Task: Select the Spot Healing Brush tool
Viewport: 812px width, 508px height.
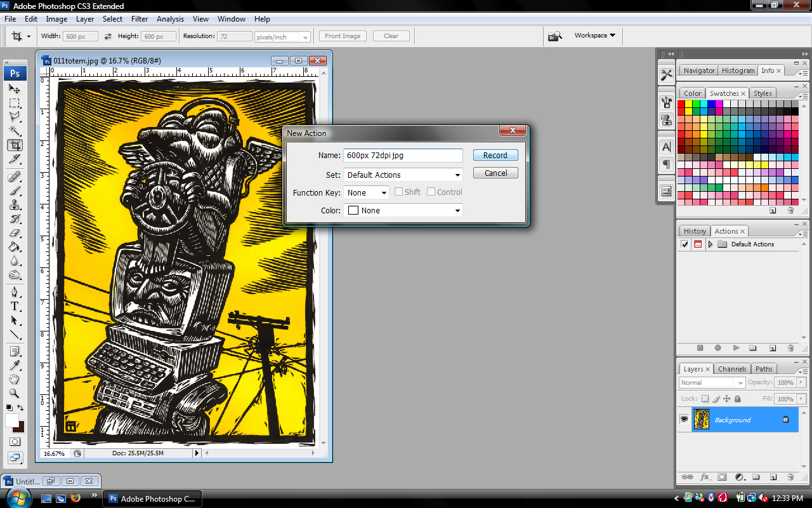Action: coord(15,177)
